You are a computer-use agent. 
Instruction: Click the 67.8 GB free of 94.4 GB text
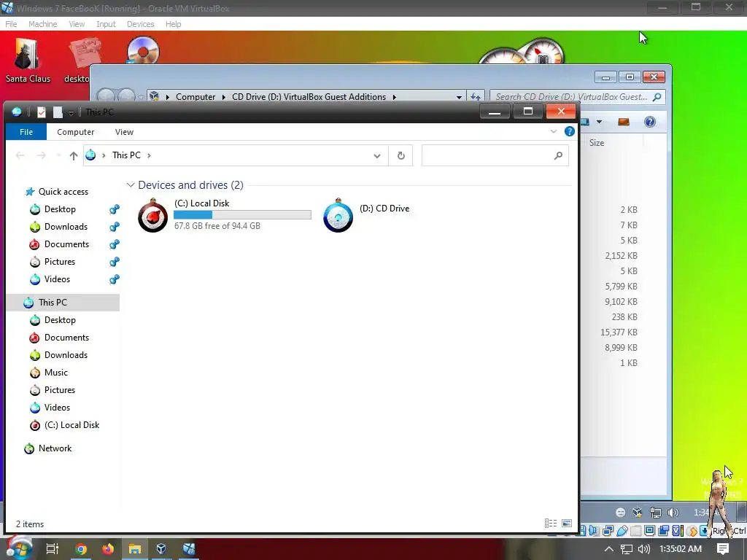coord(217,226)
